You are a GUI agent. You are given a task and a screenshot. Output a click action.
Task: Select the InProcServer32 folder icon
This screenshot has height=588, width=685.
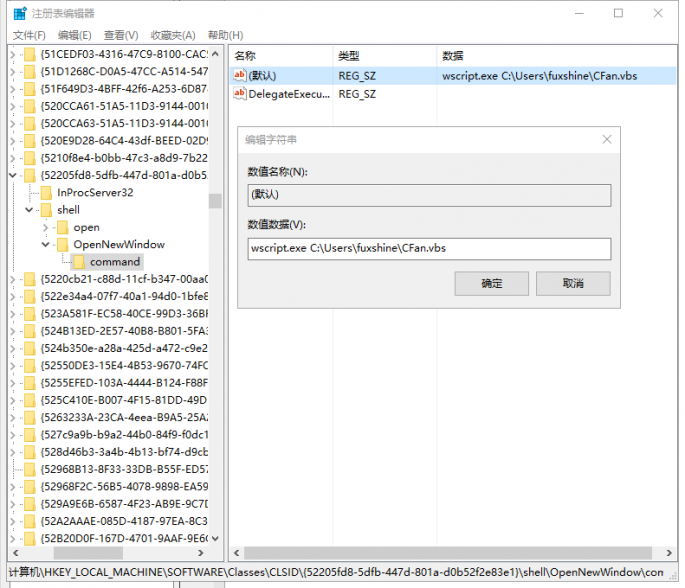[x=46, y=193]
